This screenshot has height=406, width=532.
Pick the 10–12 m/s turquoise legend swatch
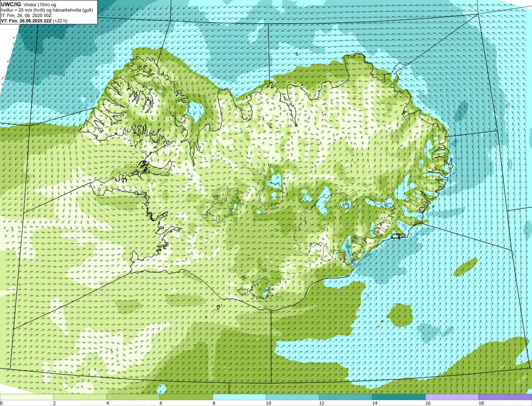293,397
